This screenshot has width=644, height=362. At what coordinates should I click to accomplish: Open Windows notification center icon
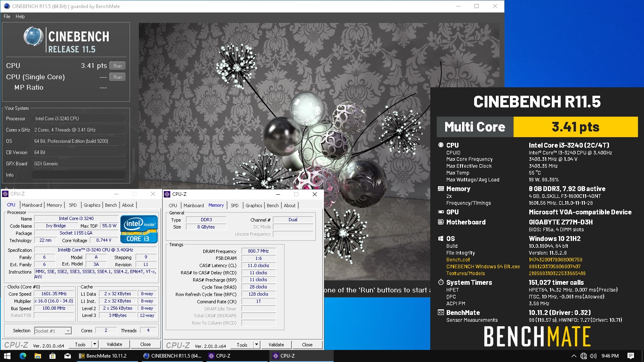point(631,356)
